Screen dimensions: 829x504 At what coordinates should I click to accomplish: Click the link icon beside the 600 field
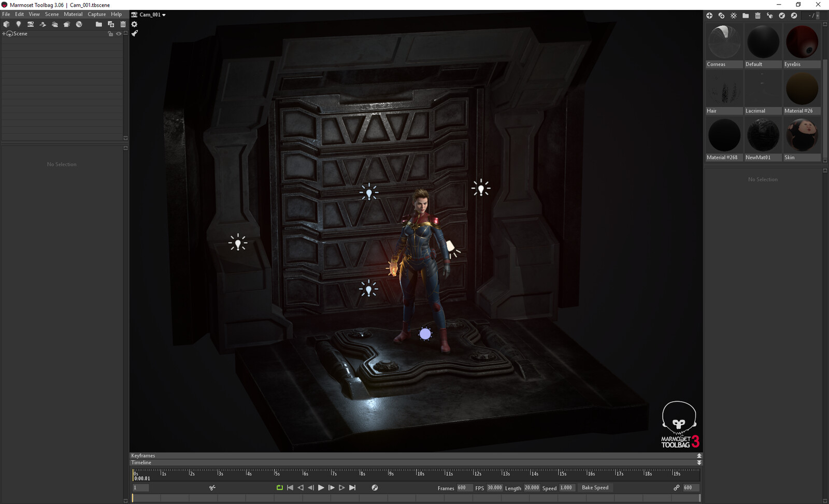pos(676,487)
